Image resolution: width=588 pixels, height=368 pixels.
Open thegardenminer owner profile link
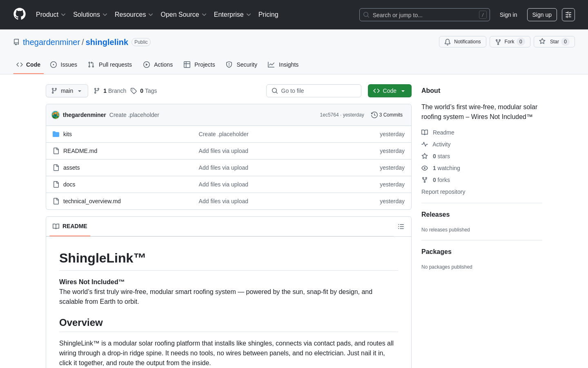51,42
